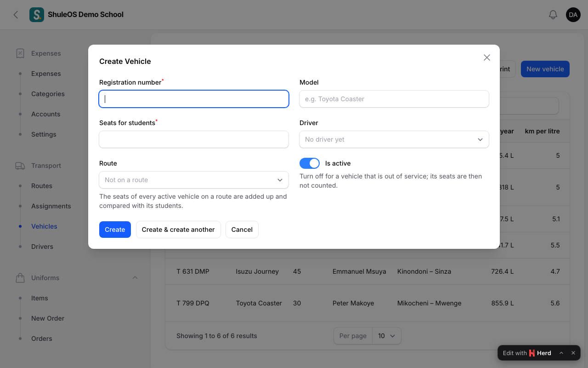588x368 pixels.
Task: Click the Expenses receipt icon
Action: [x=20, y=53]
